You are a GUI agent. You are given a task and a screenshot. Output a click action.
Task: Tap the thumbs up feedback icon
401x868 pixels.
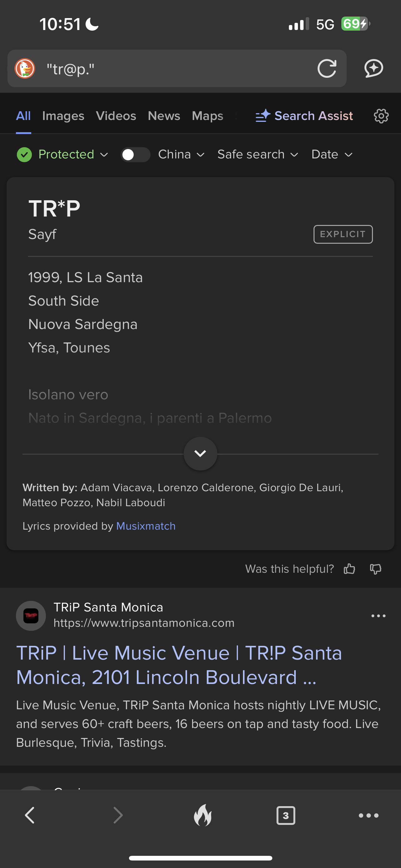(349, 569)
